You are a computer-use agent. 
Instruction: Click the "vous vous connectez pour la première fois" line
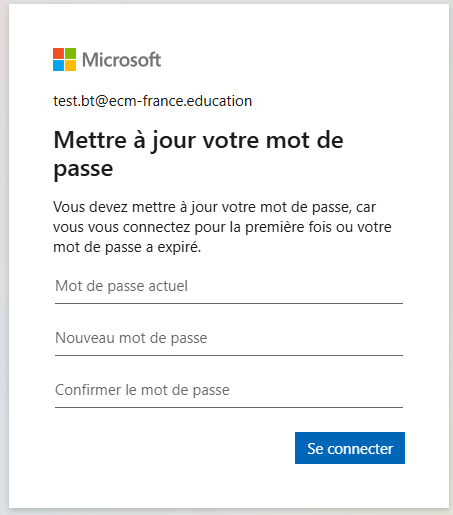point(222,227)
